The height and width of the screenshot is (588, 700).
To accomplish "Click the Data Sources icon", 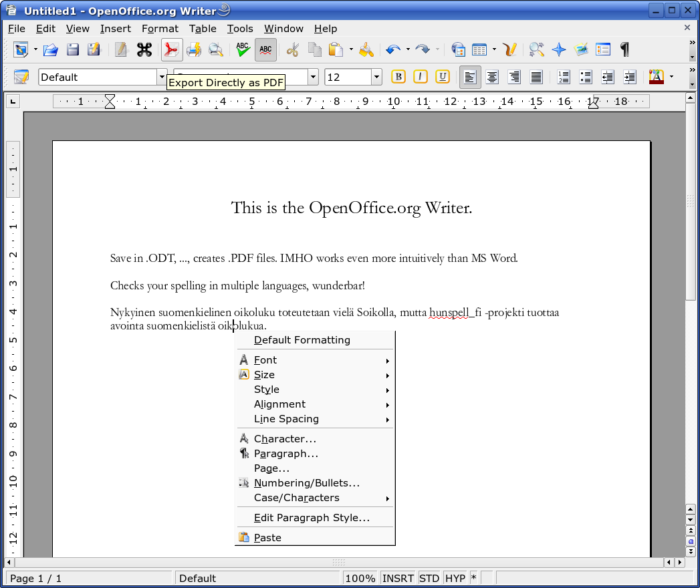I will coord(602,49).
